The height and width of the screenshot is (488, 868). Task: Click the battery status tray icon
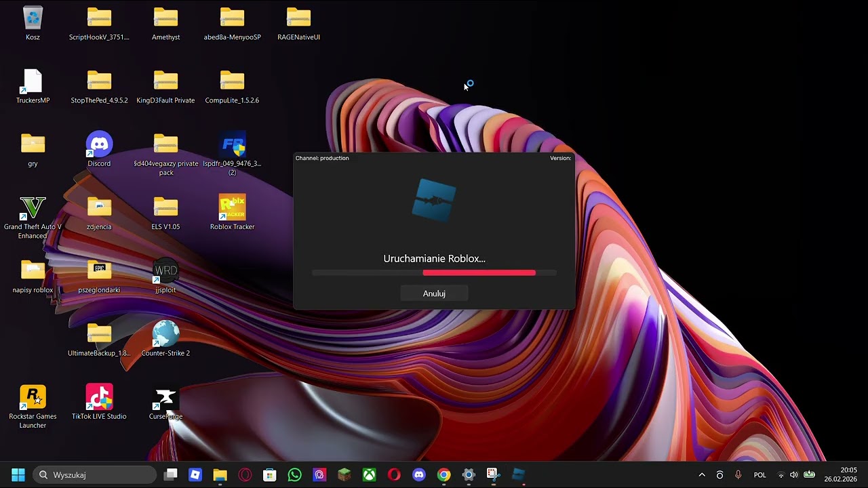[809, 475]
